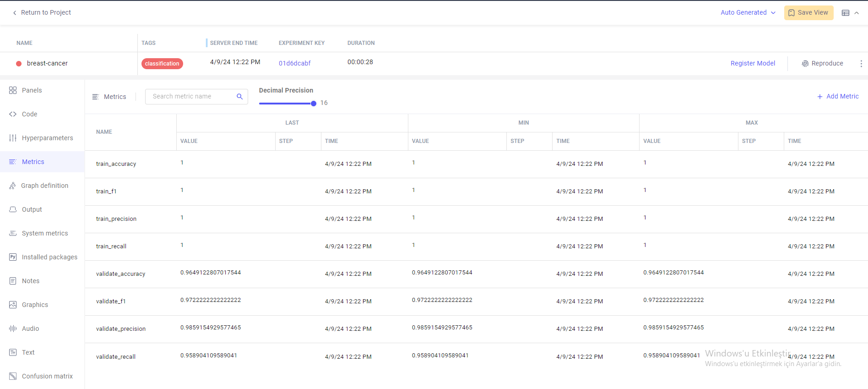The width and height of the screenshot is (868, 389).
Task: Click the MAX group column header
Action: coord(752,123)
